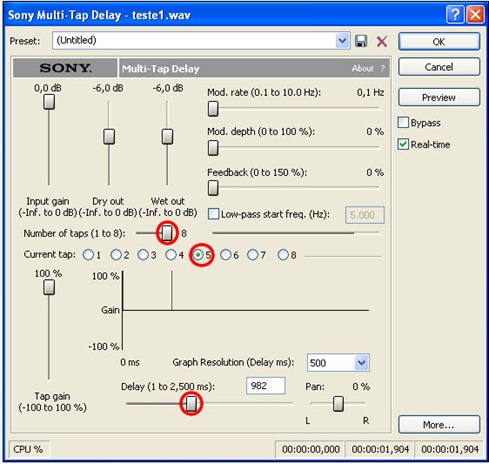Click the tap marker line in the gain graph
Viewport: 489px width, 464px height.
click(x=172, y=290)
